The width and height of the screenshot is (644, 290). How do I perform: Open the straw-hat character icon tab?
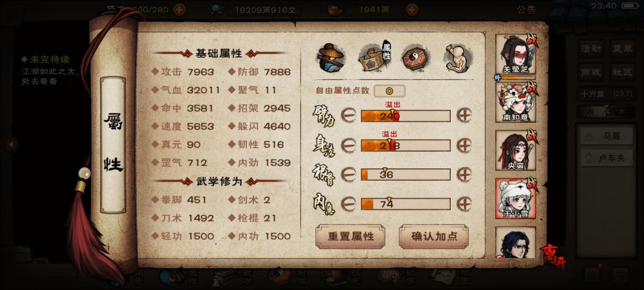331,57
